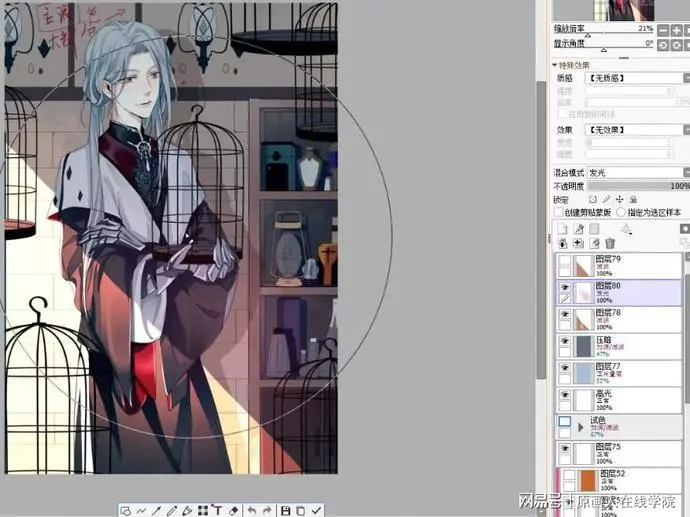Enable the 创建剪贴蒙版 checkbox

(558, 212)
